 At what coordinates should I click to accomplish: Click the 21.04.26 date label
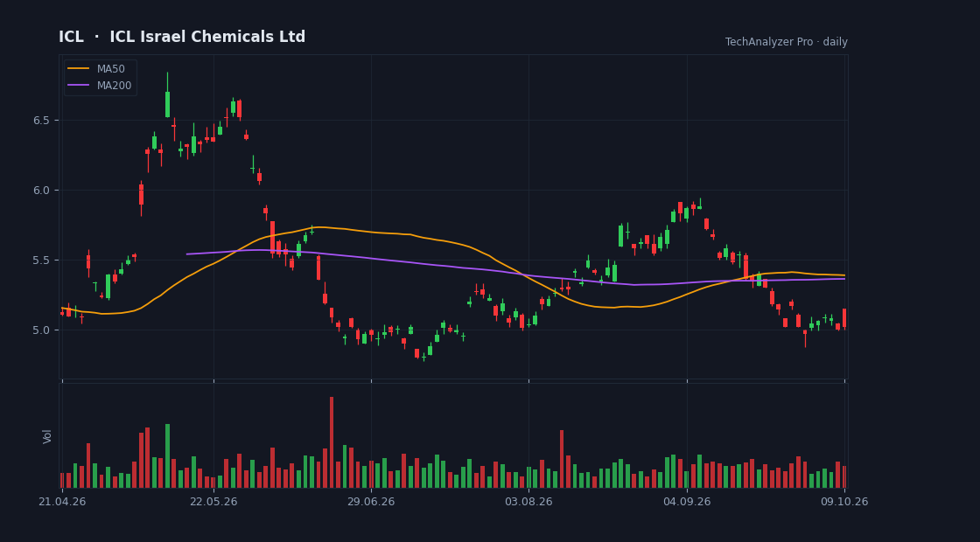pos(62,502)
